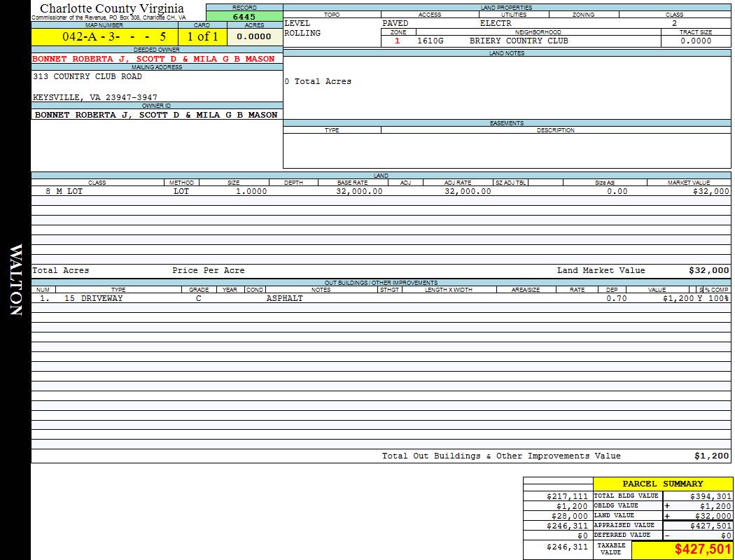Click the red taxable value $427,501
Image resolution: width=735 pixels, height=560 pixels.
click(x=703, y=550)
